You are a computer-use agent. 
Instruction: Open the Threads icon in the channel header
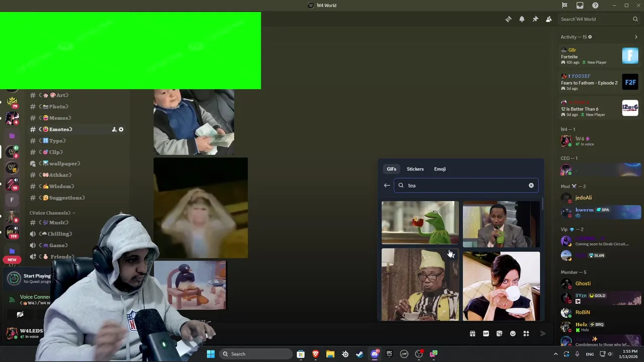(x=508, y=19)
